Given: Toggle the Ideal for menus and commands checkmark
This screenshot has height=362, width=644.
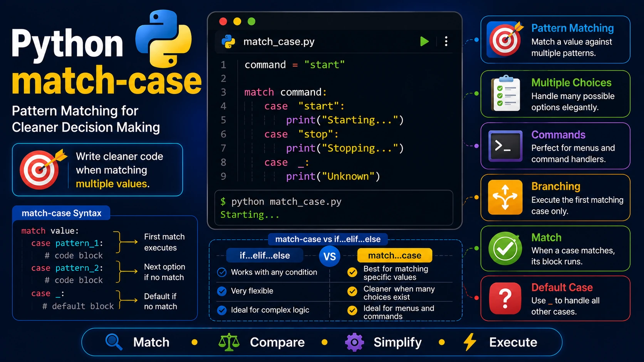Looking at the screenshot, I should 352,310.
